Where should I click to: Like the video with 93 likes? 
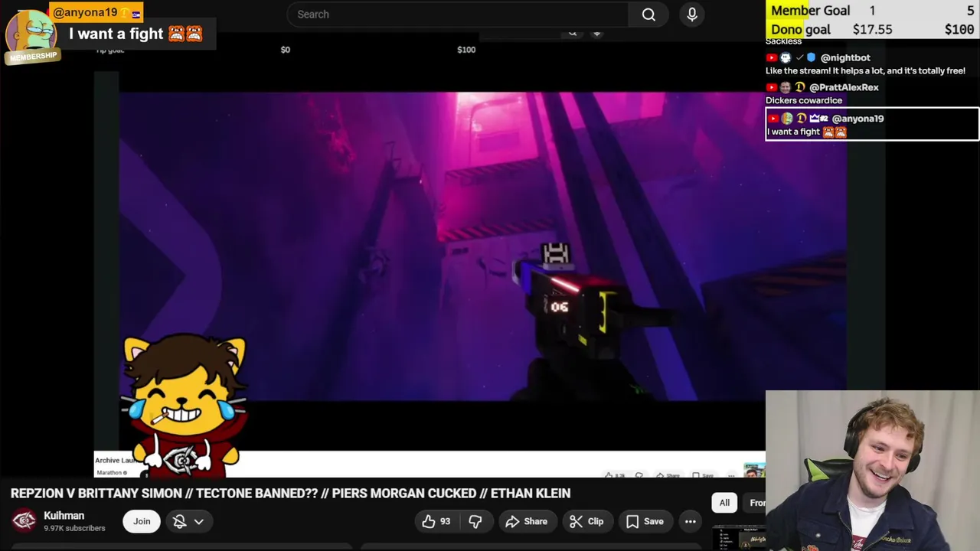click(436, 521)
